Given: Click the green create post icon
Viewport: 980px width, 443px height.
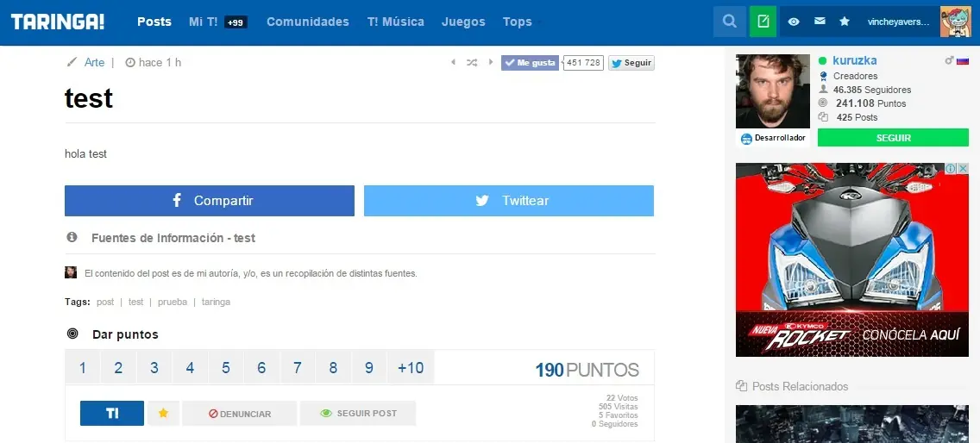Looking at the screenshot, I should (x=763, y=22).
